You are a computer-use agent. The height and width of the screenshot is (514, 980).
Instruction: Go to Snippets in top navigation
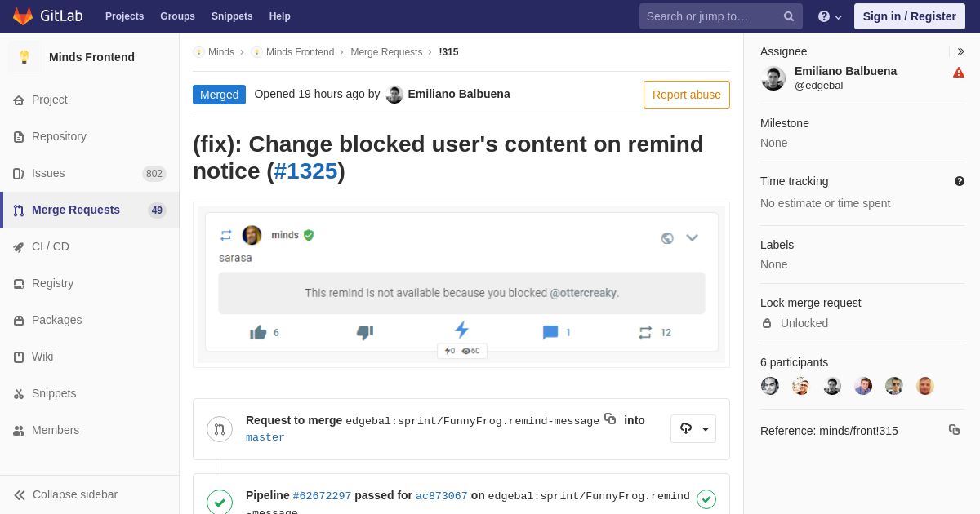tap(232, 16)
